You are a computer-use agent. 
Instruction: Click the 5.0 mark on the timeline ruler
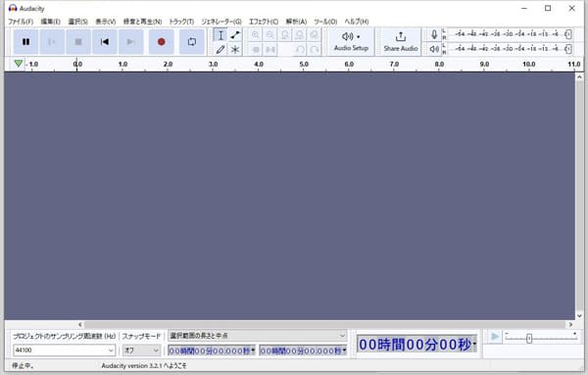point(304,64)
